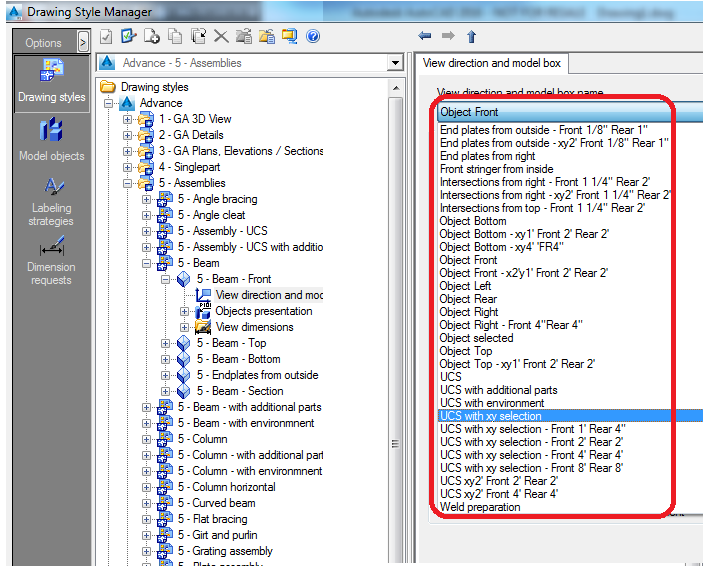Image resolution: width=703 pixels, height=567 pixels.
Task: Open the Object Front combo box
Action: pyautogui.click(x=569, y=112)
